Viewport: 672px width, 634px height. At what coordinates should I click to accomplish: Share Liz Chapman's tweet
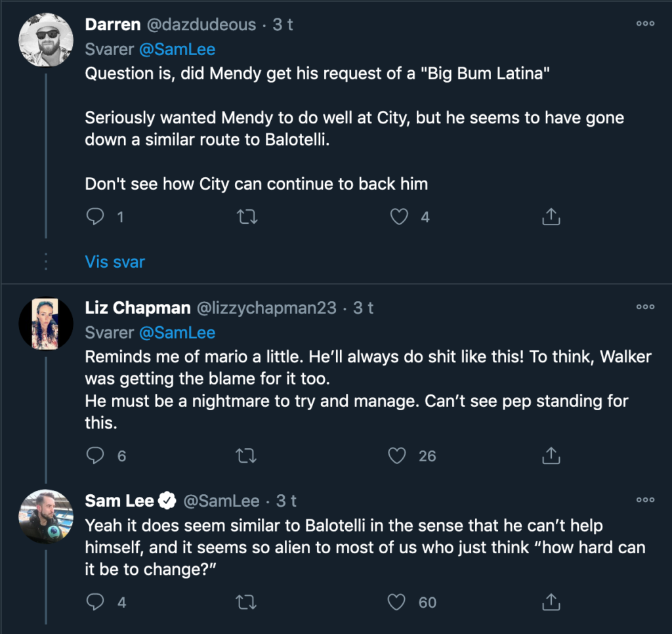point(551,455)
